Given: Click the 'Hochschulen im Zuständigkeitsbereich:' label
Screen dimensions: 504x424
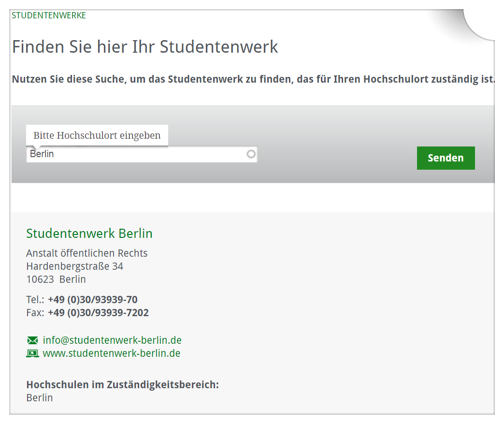Looking at the screenshot, I should click(122, 385).
